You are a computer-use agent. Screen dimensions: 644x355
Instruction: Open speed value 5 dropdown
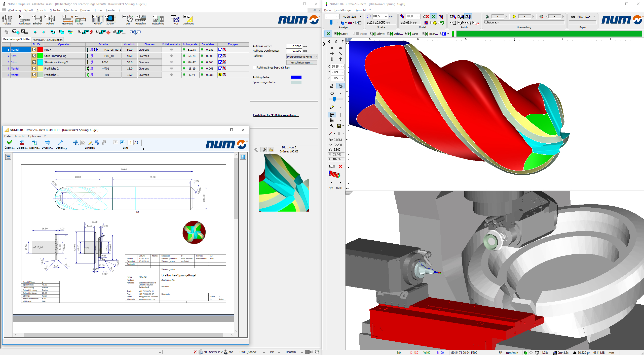[x=337, y=17]
